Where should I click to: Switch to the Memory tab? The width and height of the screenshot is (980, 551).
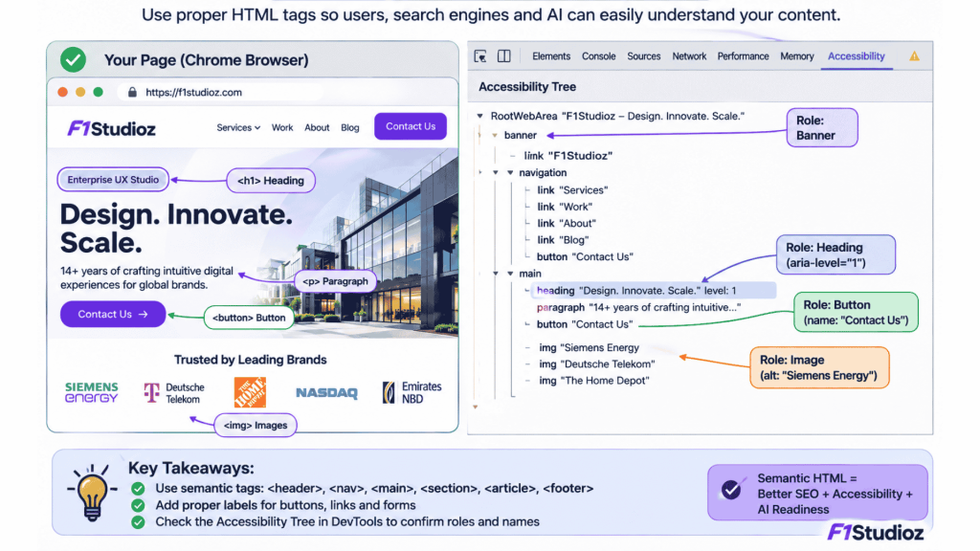coord(797,56)
